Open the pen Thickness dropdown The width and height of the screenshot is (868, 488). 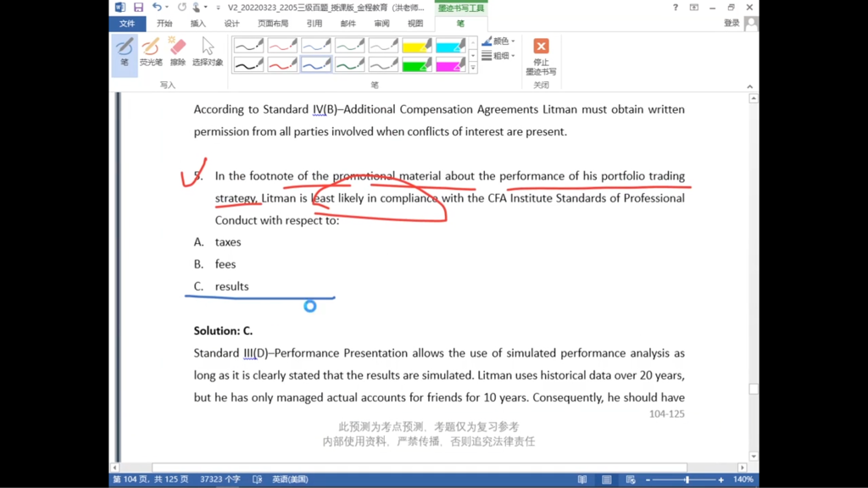click(x=498, y=55)
